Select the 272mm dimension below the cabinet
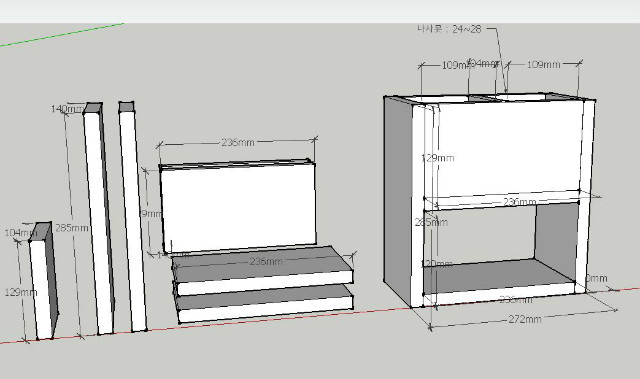Viewport: 640px width, 379px height. [x=525, y=319]
